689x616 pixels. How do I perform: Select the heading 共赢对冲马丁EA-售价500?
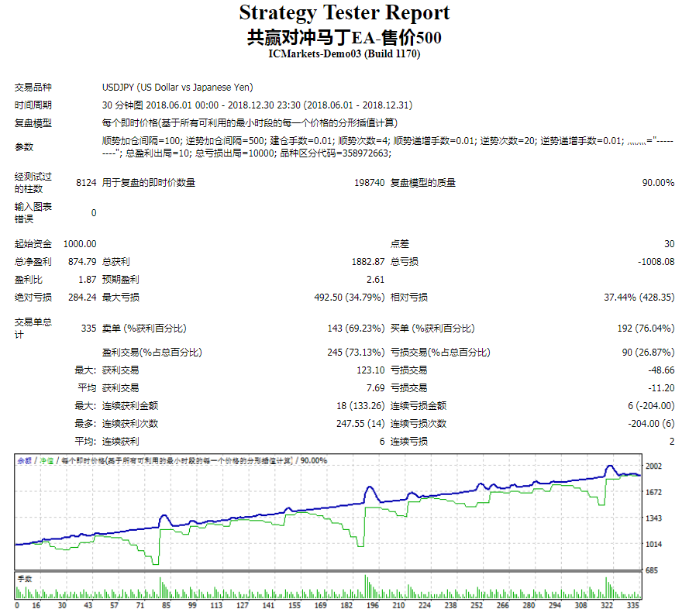pyautogui.click(x=344, y=38)
